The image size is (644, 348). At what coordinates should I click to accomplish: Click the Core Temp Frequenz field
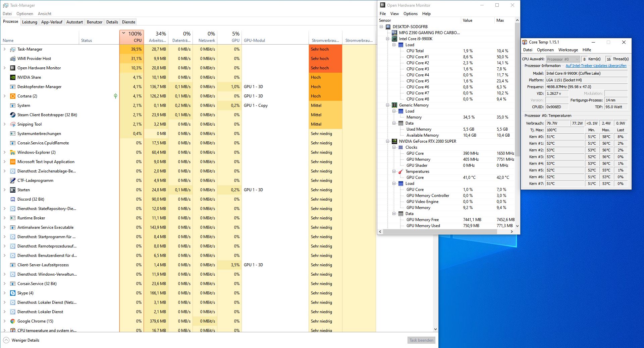[x=586, y=87]
